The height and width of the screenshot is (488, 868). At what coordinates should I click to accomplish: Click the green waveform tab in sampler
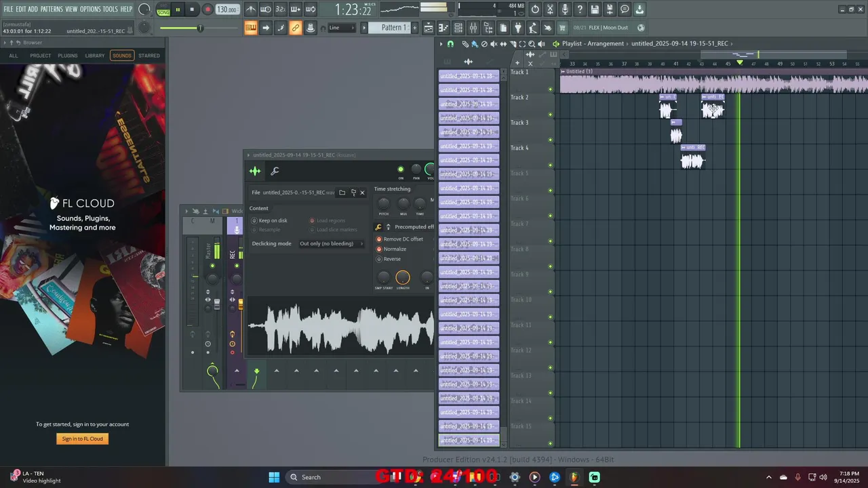(x=255, y=171)
